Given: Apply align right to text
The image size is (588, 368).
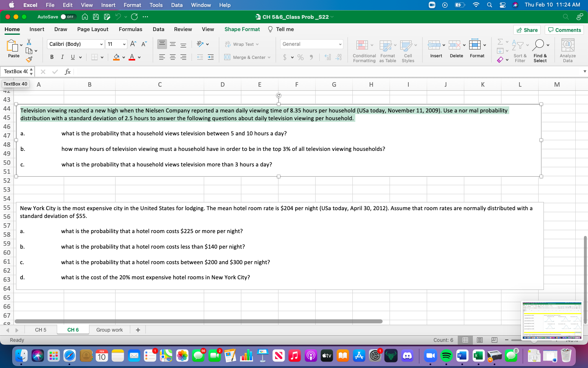Looking at the screenshot, I should click(x=183, y=57).
